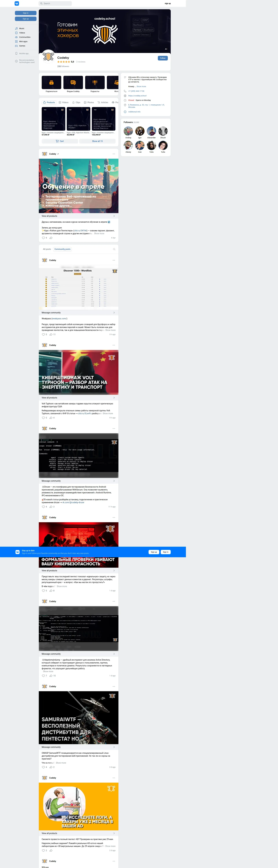
Task: Expand View all products under April post
Action: click(78, 216)
